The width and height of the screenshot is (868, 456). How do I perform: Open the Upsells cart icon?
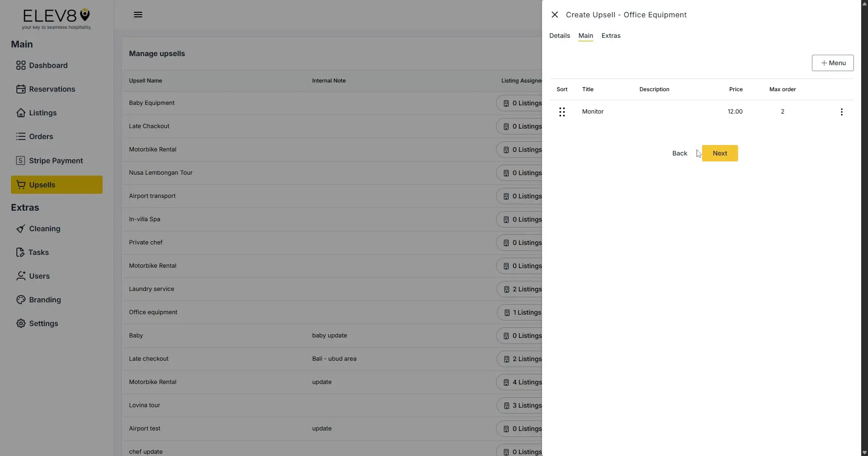pyautogui.click(x=21, y=184)
